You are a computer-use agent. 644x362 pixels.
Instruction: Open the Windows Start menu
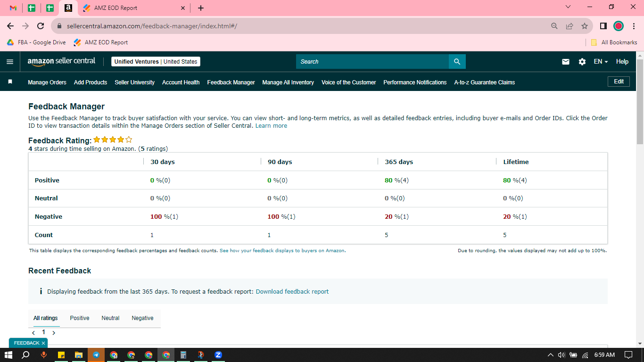[8, 355]
